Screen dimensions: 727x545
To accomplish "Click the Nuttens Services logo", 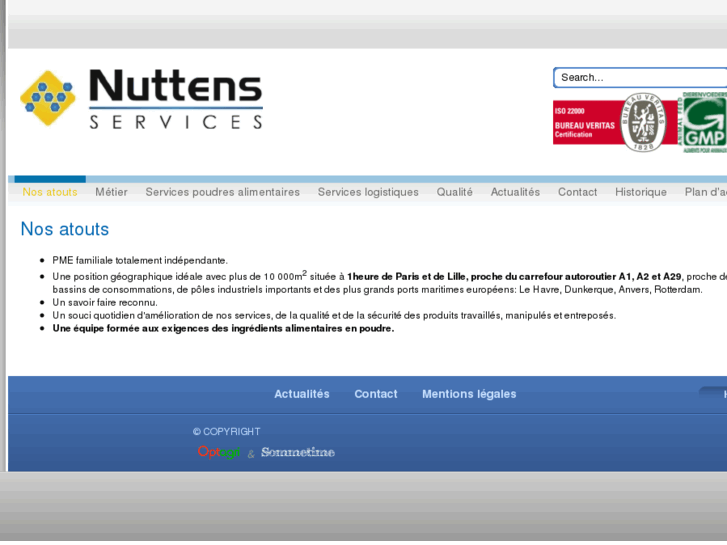I will pos(141,98).
